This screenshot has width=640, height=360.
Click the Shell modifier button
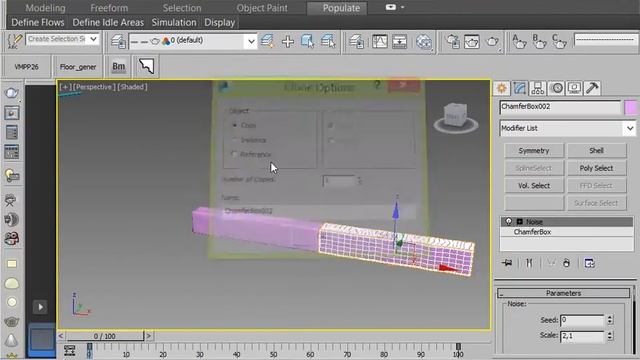coord(596,151)
